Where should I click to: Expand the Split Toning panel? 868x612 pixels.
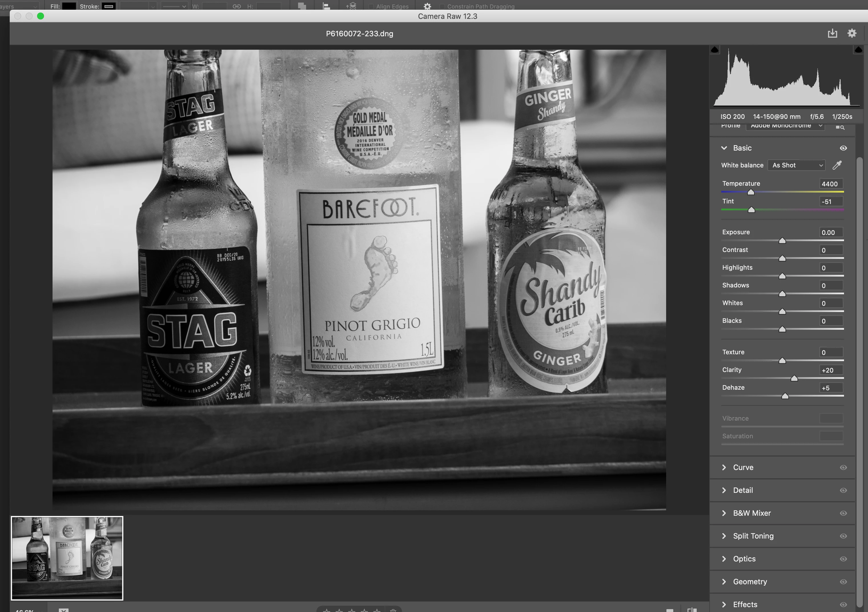(753, 536)
